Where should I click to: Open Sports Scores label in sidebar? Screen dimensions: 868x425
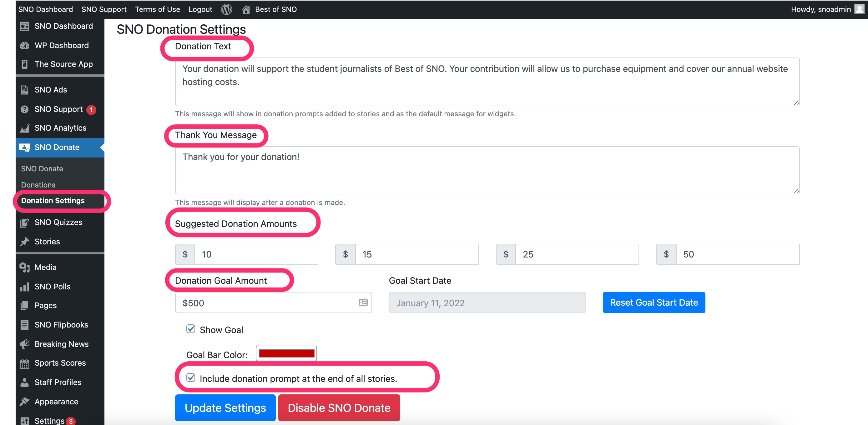[60, 363]
